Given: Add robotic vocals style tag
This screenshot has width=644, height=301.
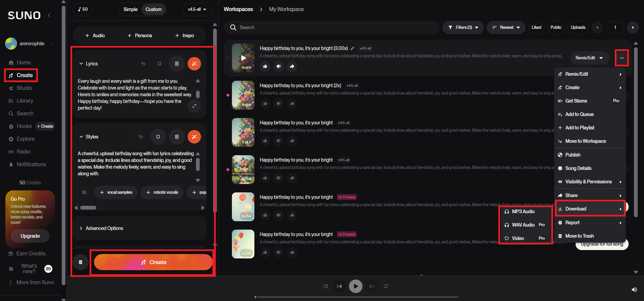Looking at the screenshot, I should (x=162, y=192).
